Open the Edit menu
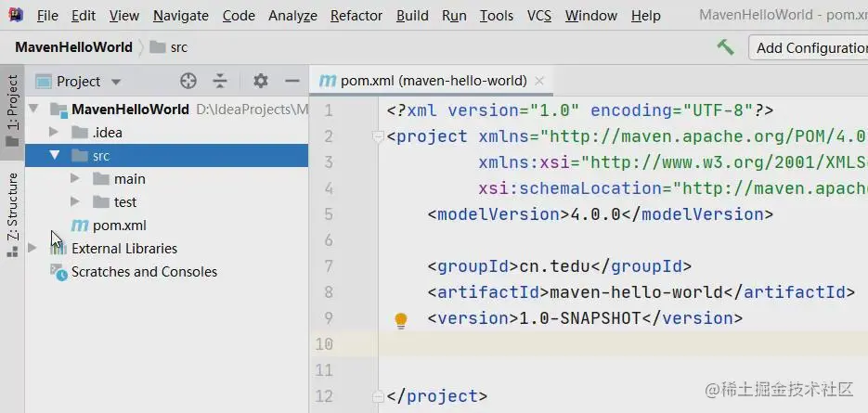Viewport: 868px width, 413px height. pos(84,16)
